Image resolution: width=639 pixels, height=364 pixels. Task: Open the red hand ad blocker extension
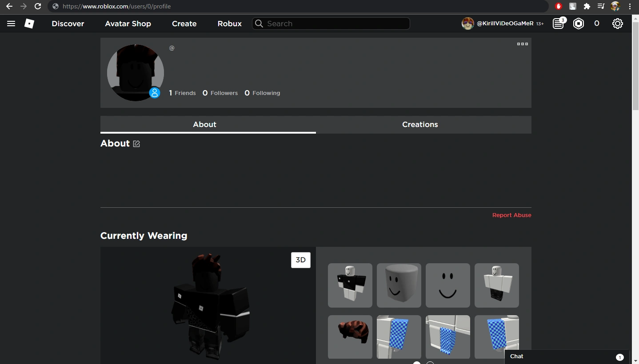[559, 6]
